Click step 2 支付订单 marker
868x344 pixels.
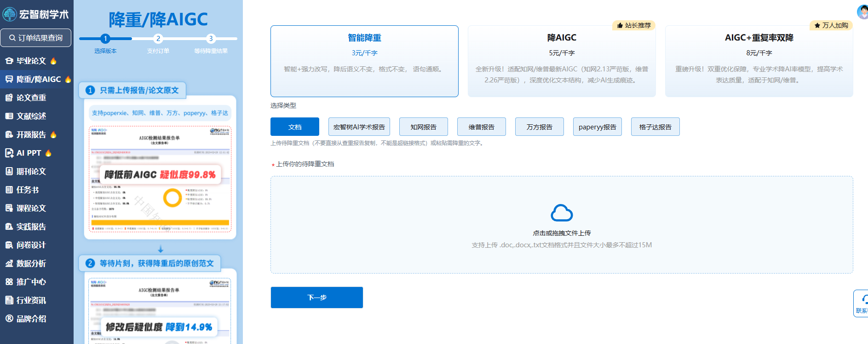point(158,39)
